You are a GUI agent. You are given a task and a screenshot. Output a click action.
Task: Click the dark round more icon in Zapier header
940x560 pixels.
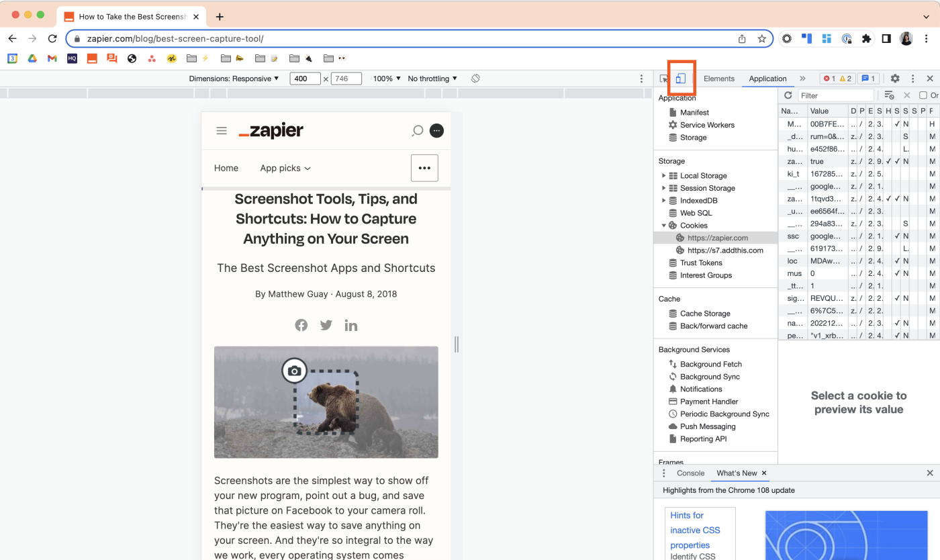(x=436, y=130)
